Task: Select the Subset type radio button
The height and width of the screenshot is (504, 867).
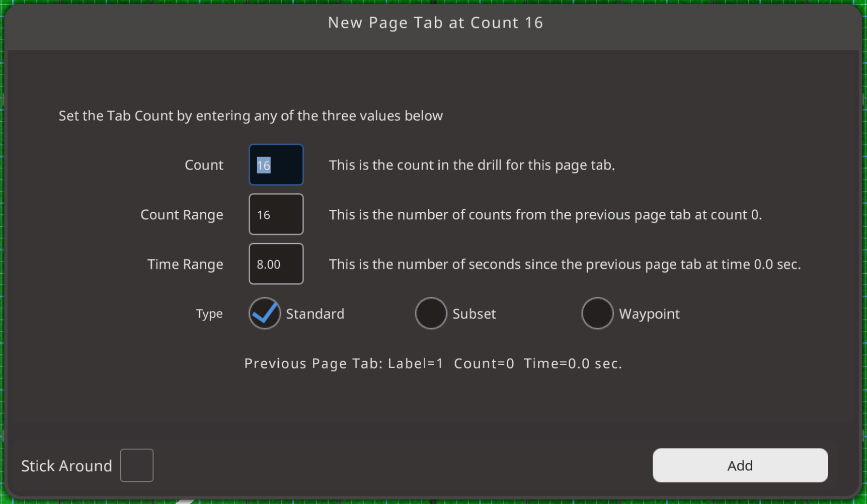Action: click(431, 313)
